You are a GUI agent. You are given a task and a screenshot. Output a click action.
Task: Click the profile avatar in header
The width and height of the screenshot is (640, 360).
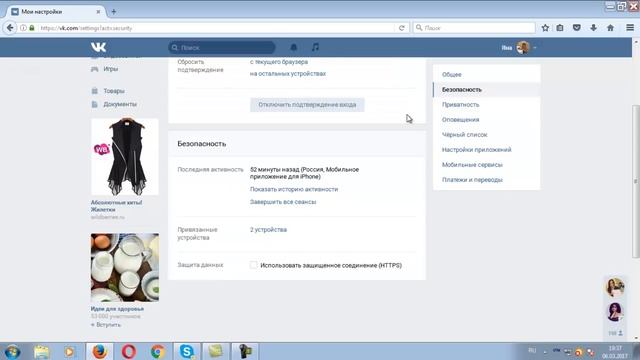click(523, 48)
